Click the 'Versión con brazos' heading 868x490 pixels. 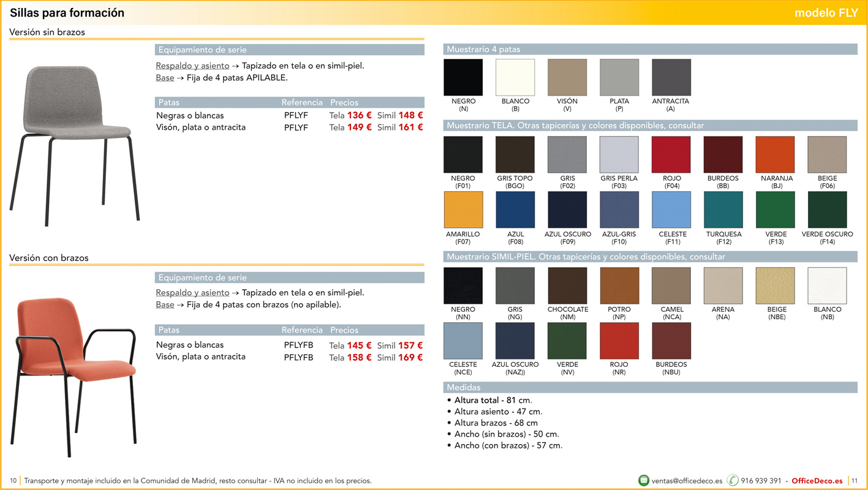pyautogui.click(x=49, y=258)
